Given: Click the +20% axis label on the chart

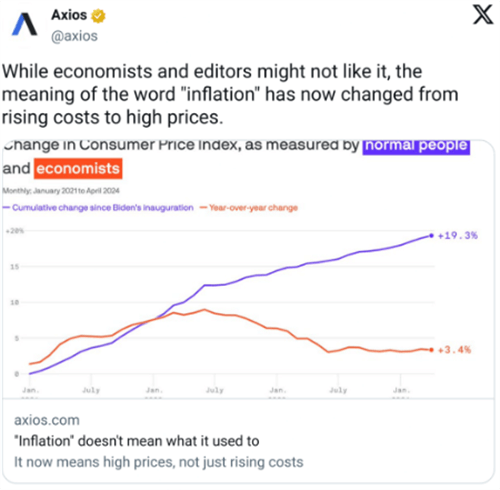Looking at the screenshot, I should coord(15,231).
